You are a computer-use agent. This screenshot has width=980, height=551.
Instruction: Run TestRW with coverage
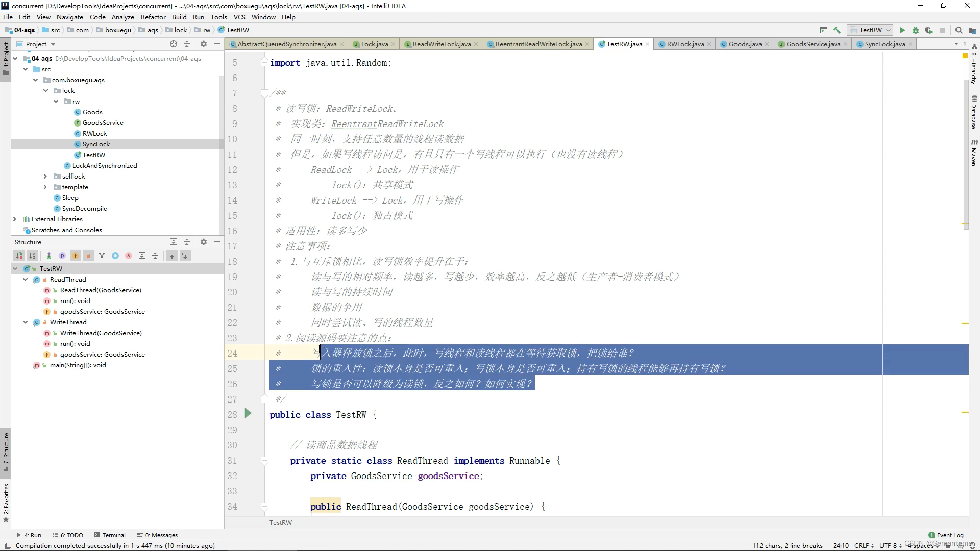pos(928,30)
